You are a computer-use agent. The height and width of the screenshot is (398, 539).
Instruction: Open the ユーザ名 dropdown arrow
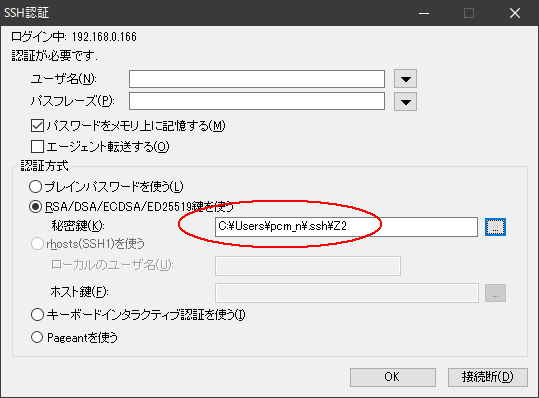click(x=405, y=79)
